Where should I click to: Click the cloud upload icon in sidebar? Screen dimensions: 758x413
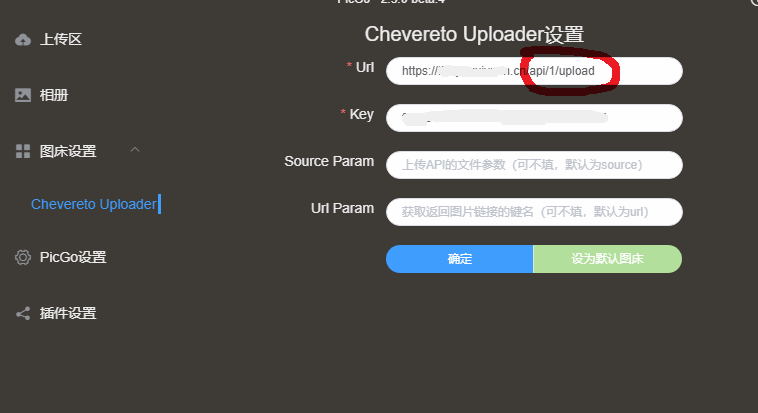click(x=23, y=40)
